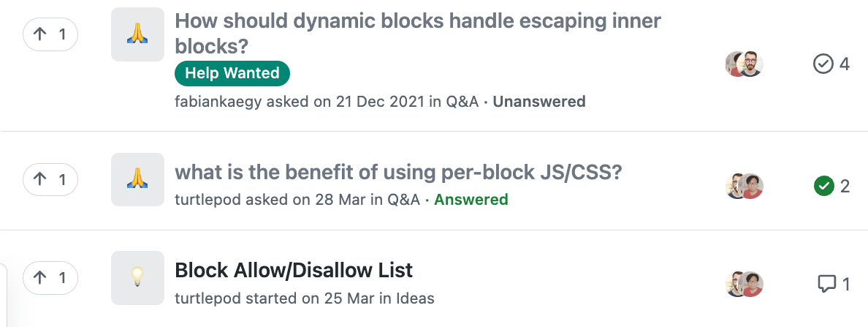
Task: Click light bulb icon beside Block Allow/Disallow List
Action: click(137, 278)
